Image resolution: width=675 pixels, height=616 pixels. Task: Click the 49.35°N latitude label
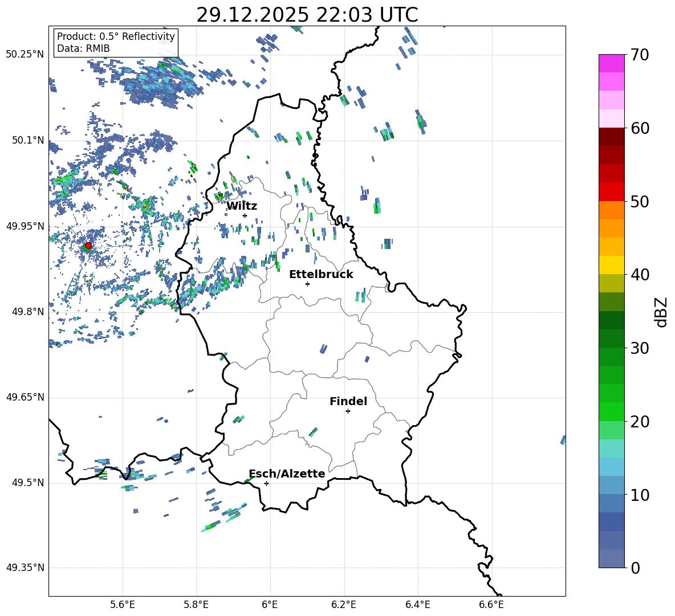click(x=26, y=568)
